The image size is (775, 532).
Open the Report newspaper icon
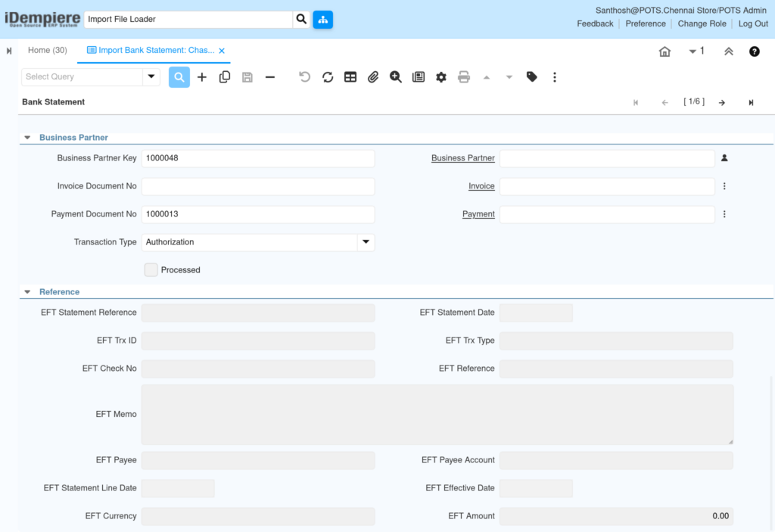click(418, 77)
